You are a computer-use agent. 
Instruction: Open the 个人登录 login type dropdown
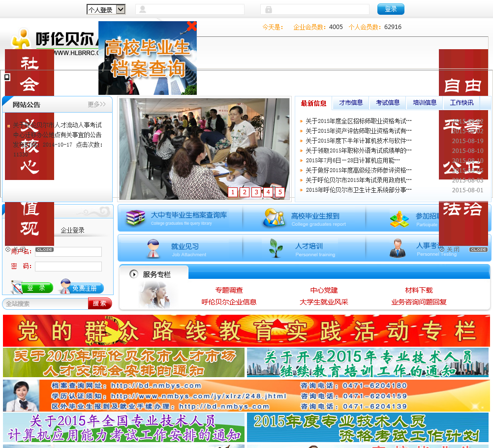tap(106, 9)
